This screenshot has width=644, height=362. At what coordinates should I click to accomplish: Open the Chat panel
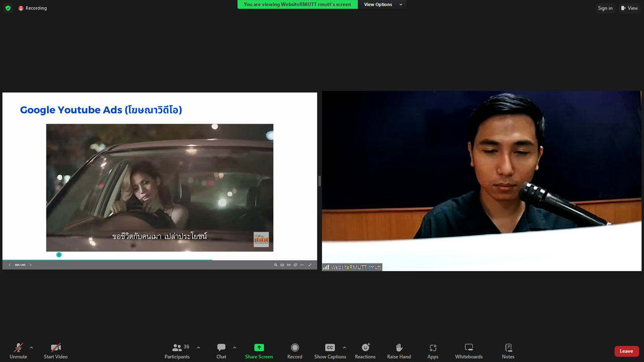click(221, 351)
